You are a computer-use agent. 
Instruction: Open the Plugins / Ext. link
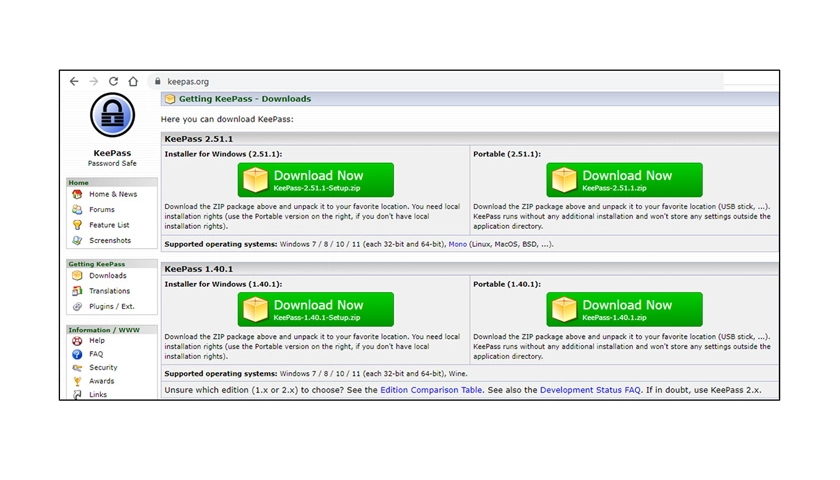point(111,306)
